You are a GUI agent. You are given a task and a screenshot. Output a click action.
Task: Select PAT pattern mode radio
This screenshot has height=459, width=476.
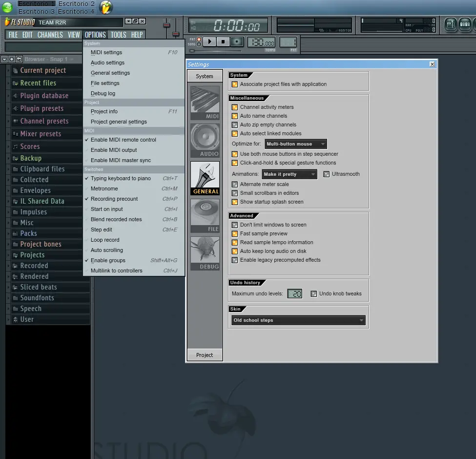(x=199, y=39)
